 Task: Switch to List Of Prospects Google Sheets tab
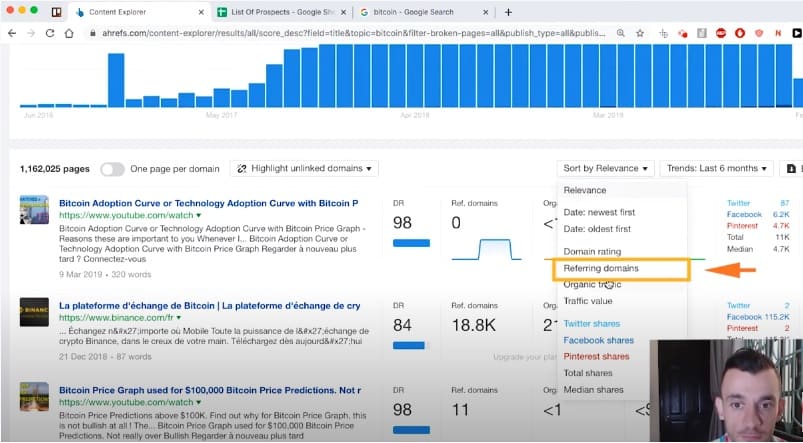click(282, 12)
